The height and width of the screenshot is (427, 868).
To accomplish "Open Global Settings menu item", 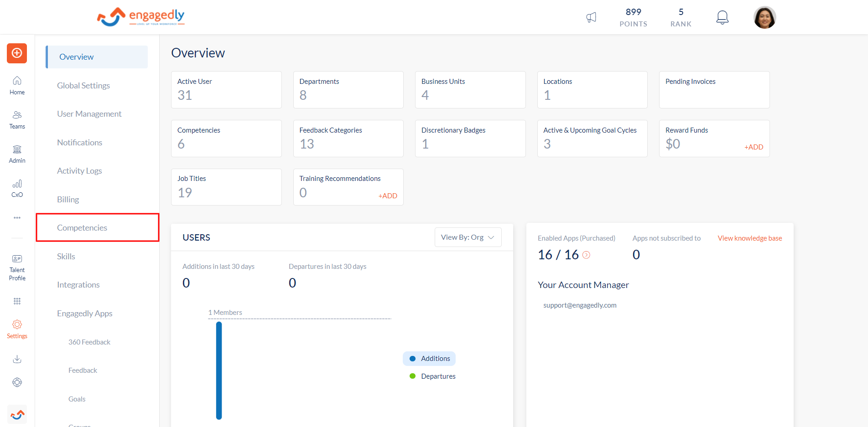I will 83,86.
